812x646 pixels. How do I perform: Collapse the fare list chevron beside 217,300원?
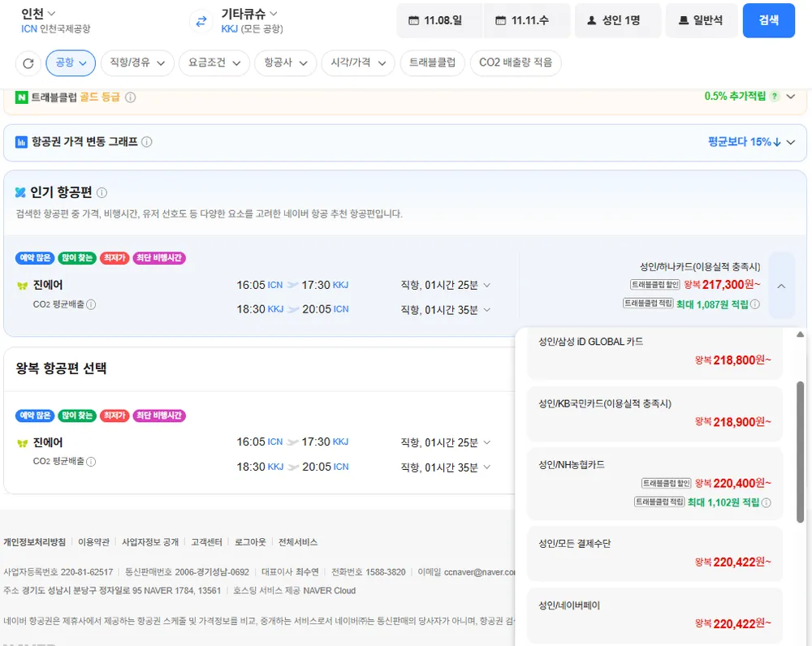coord(781,286)
